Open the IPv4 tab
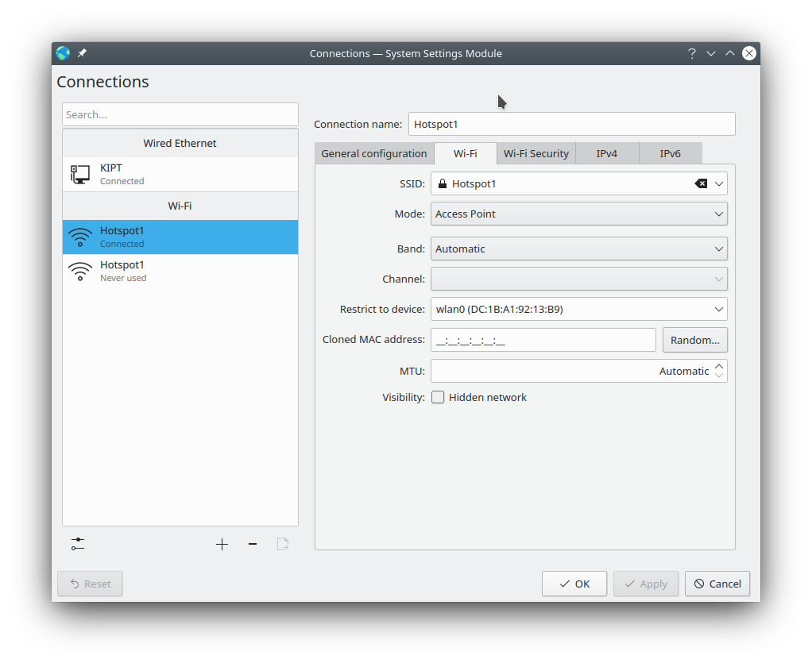Screen dimensions: 812x663 pyautogui.click(x=607, y=154)
